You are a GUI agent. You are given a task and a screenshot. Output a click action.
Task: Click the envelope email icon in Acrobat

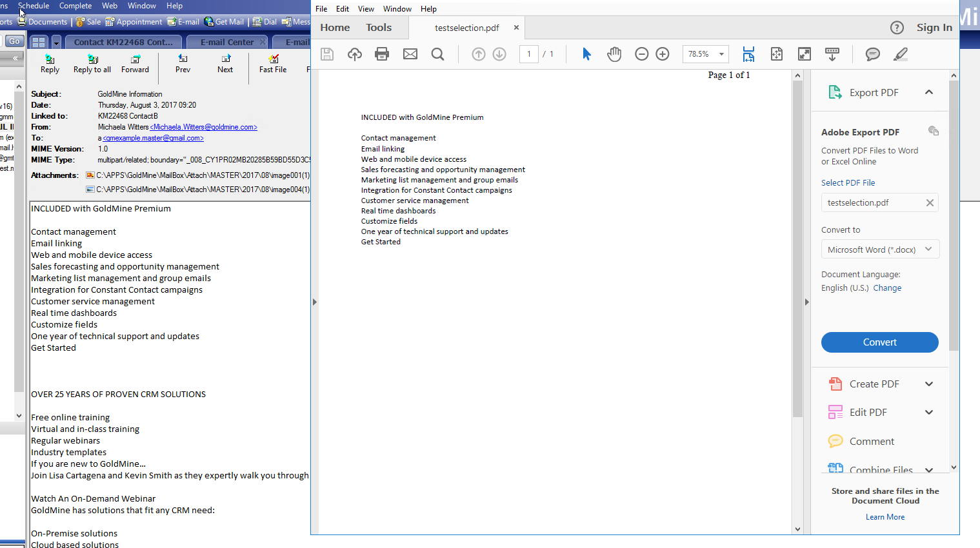[410, 54]
